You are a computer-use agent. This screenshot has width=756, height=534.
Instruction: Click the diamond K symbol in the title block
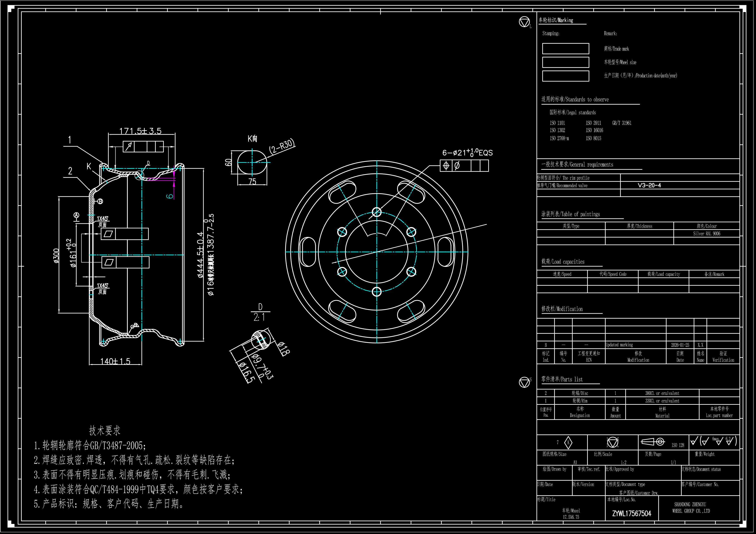[568, 442]
